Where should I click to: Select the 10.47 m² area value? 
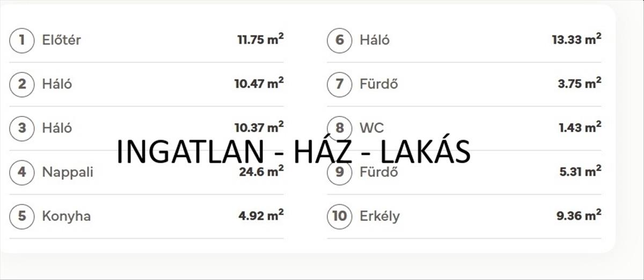tap(259, 83)
